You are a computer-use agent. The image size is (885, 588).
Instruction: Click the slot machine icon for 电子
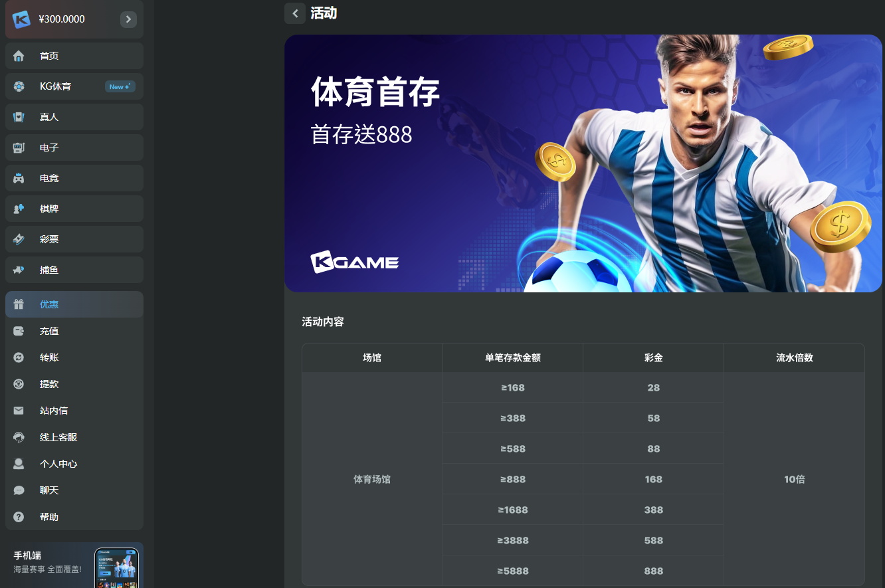point(19,147)
